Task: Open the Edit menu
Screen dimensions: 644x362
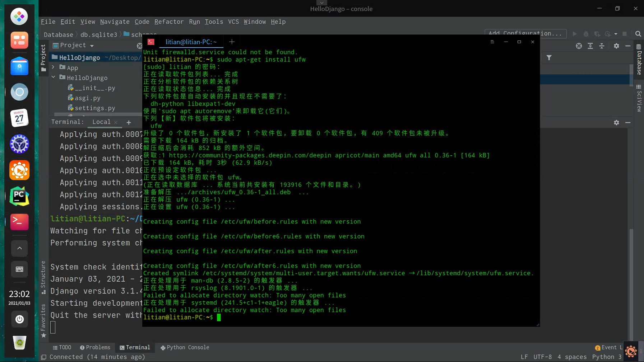Action: (68, 22)
